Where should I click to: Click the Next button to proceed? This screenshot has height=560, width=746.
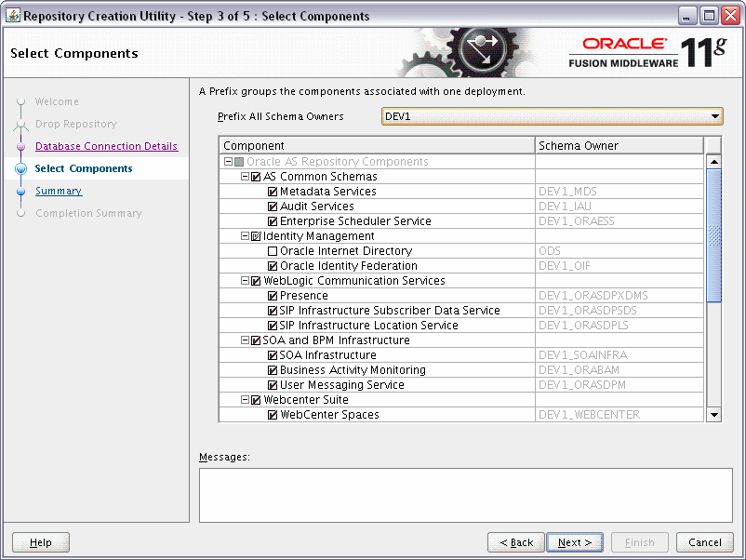click(574, 542)
